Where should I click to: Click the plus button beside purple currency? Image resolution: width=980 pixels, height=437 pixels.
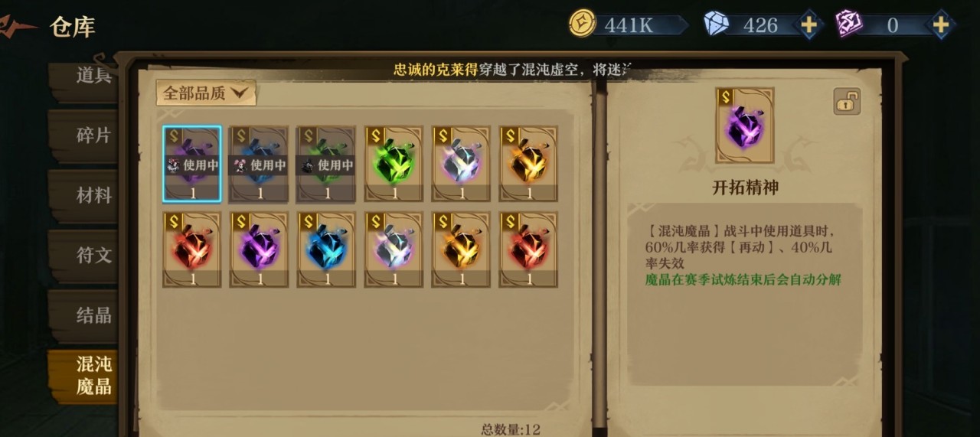point(941,25)
